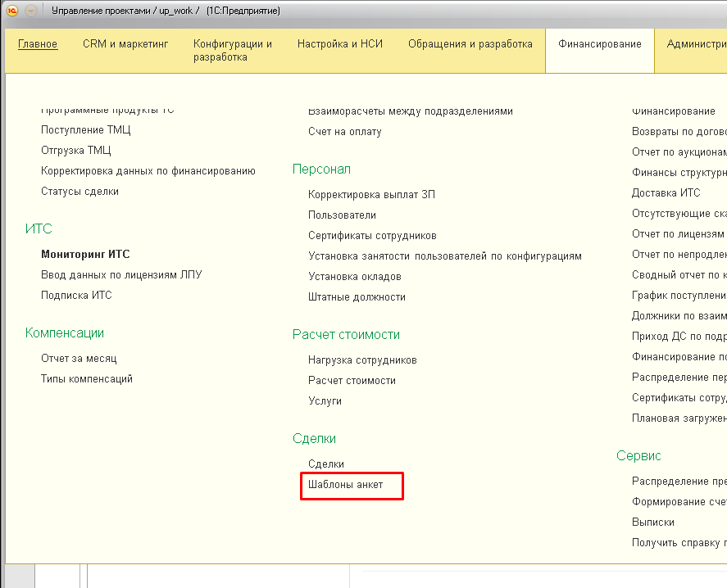This screenshot has height=588, width=727.
Task: Open Типы компенсаций
Action: click(x=87, y=379)
